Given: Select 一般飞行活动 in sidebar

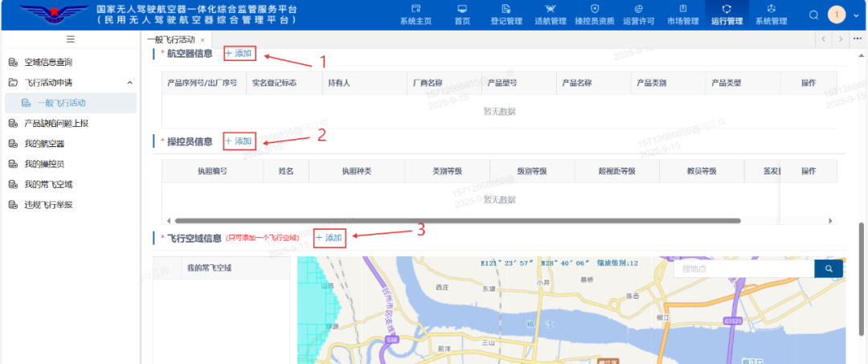Looking at the screenshot, I should pyautogui.click(x=70, y=103).
